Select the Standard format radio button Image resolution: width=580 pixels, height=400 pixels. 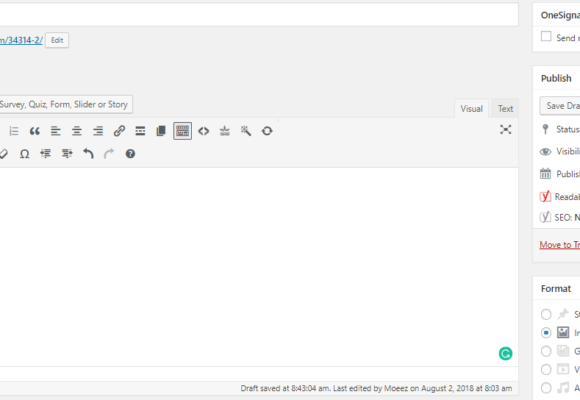point(546,315)
